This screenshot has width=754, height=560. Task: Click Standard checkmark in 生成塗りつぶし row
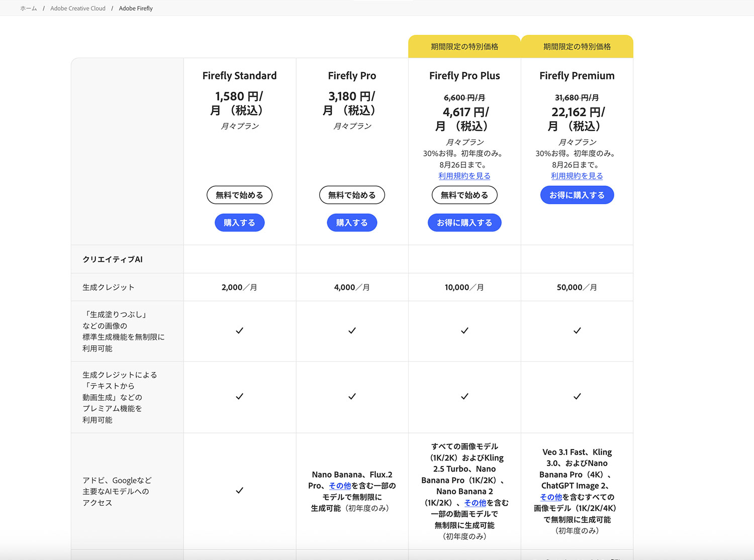(x=239, y=330)
